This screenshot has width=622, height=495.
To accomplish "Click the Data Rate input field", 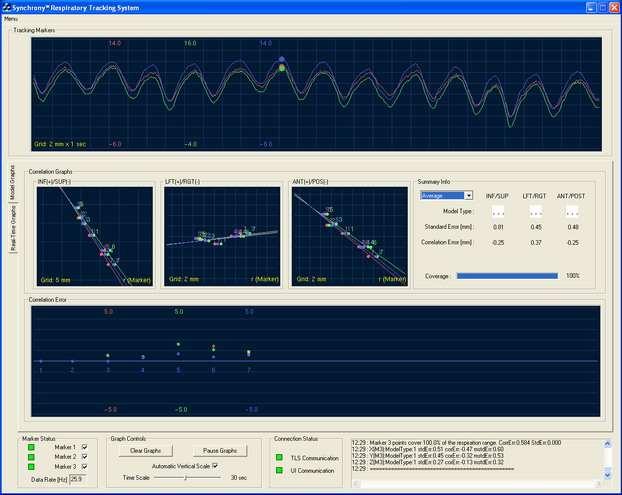I will 78,479.
